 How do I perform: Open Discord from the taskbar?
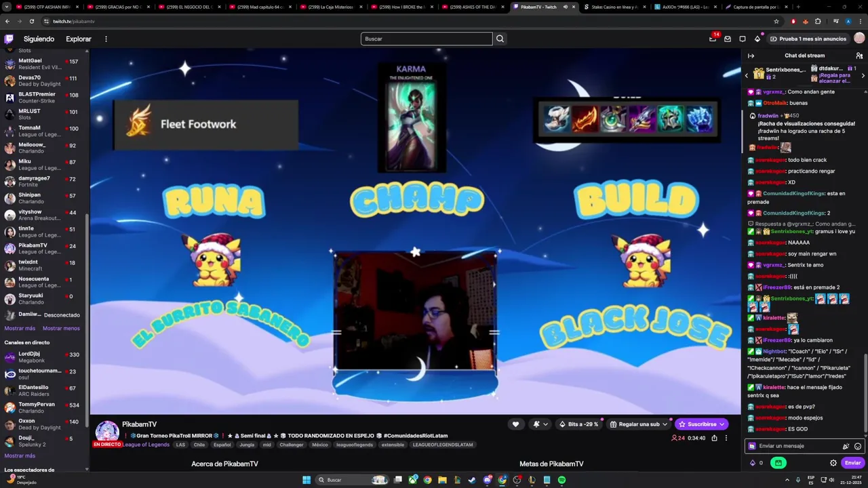click(x=487, y=480)
